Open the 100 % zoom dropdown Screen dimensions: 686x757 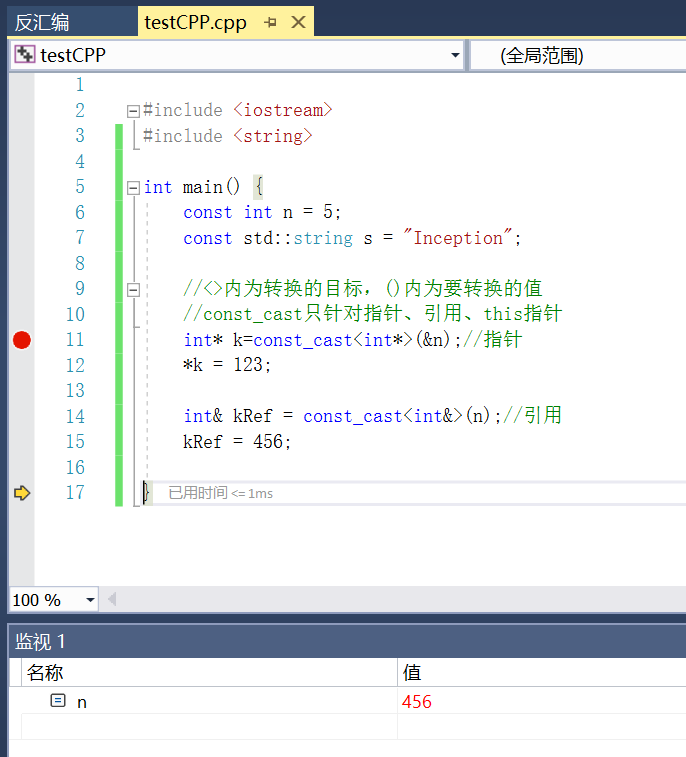pos(90,600)
